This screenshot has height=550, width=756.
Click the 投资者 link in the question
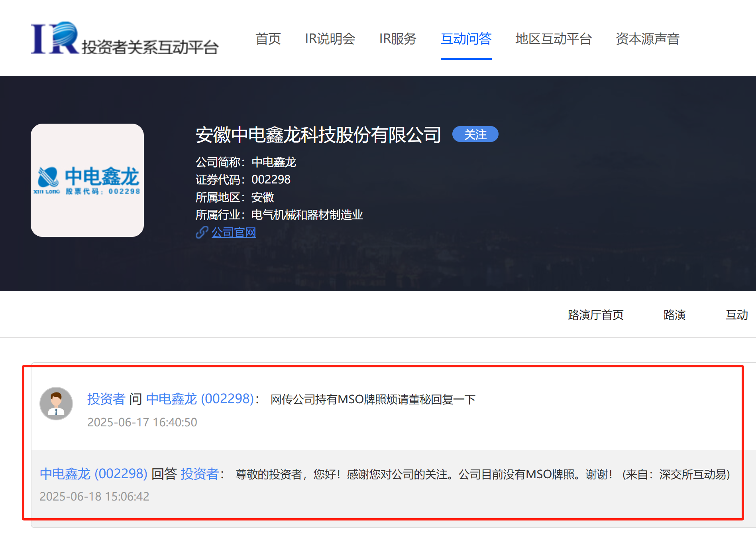(x=106, y=399)
